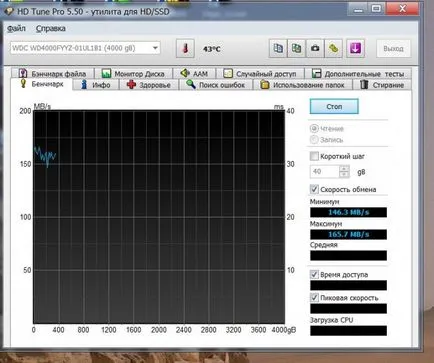Enable the Короткий шаг checkbox
Screen dimensions: 434x363
click(x=314, y=156)
